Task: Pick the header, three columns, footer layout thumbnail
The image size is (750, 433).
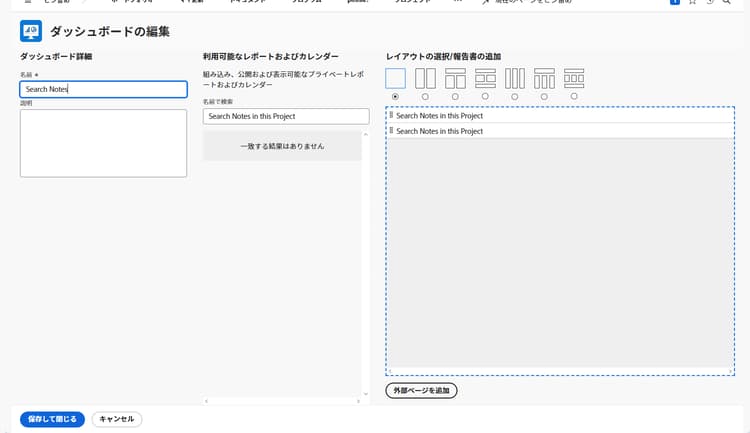Action: (x=574, y=78)
